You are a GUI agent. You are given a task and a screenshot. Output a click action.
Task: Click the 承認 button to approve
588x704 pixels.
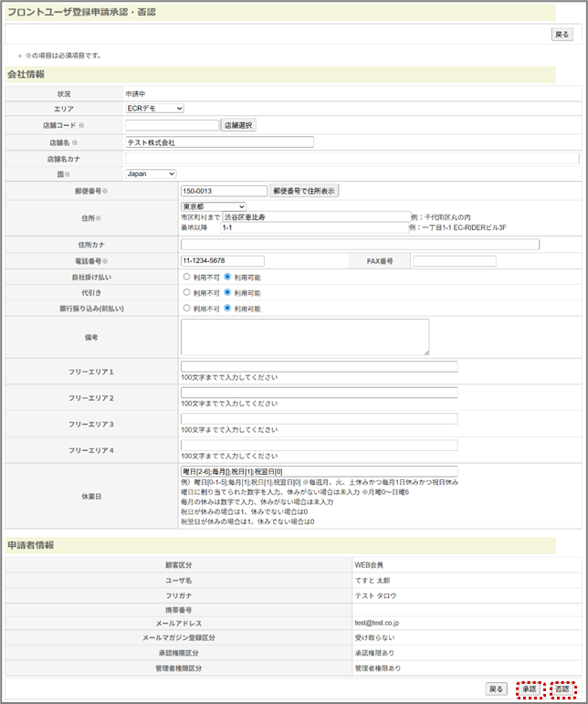coord(529,688)
